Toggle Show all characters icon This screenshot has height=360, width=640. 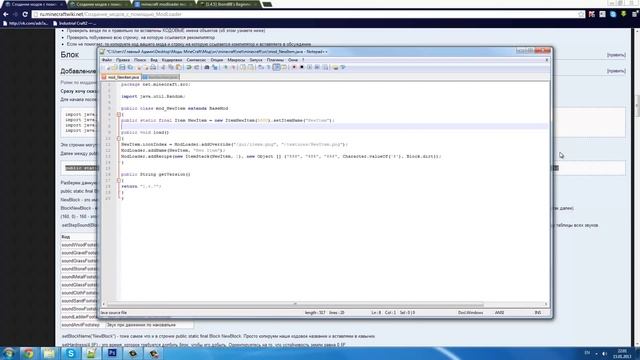[268, 67]
